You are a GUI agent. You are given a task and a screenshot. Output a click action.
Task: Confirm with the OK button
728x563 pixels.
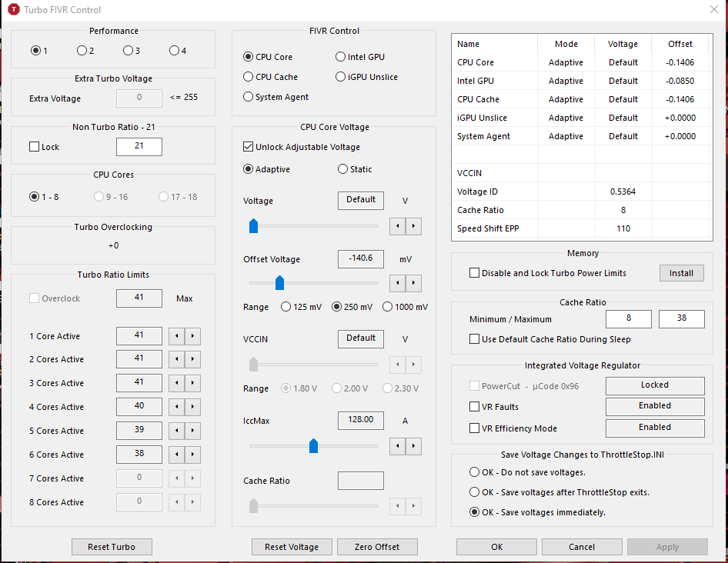coord(497,547)
